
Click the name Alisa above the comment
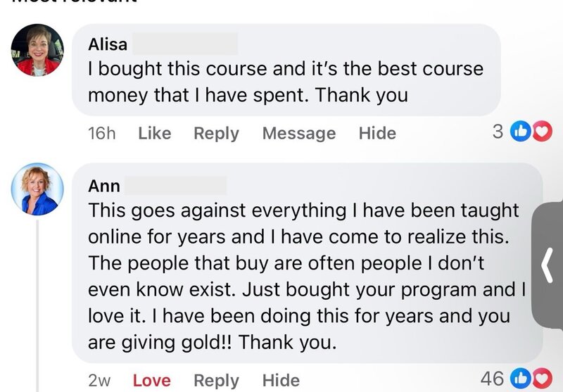[x=108, y=44]
